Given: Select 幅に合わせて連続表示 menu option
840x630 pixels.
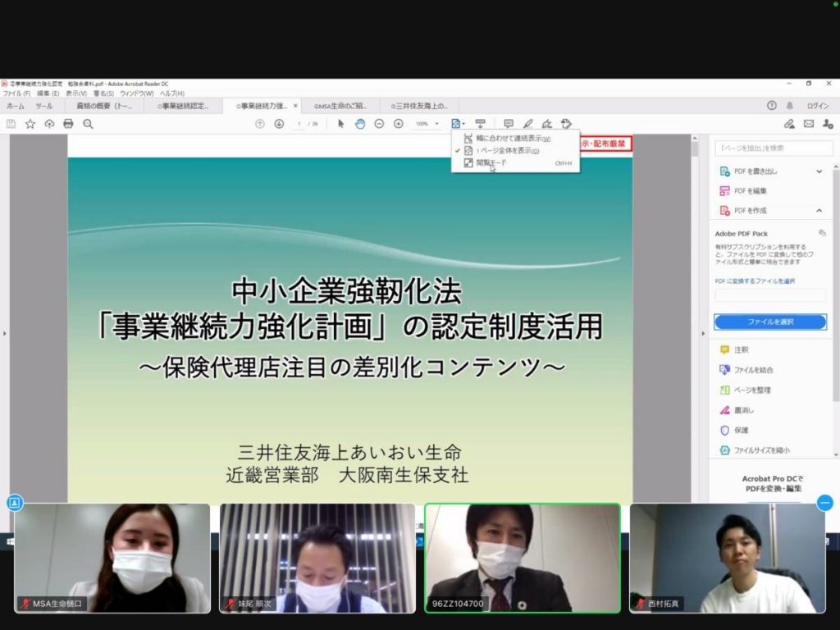Looking at the screenshot, I should tap(515, 138).
